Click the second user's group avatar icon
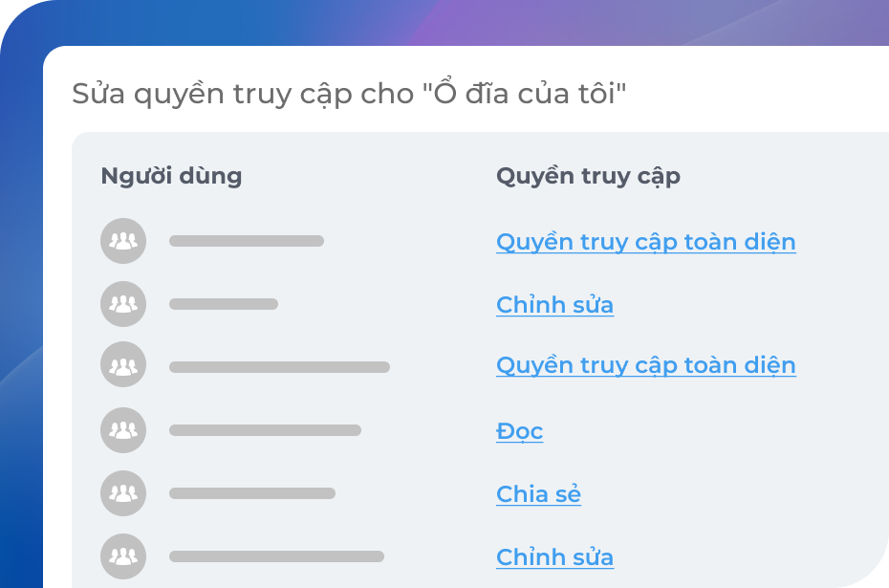This screenshot has height=588, width=889. [123, 304]
